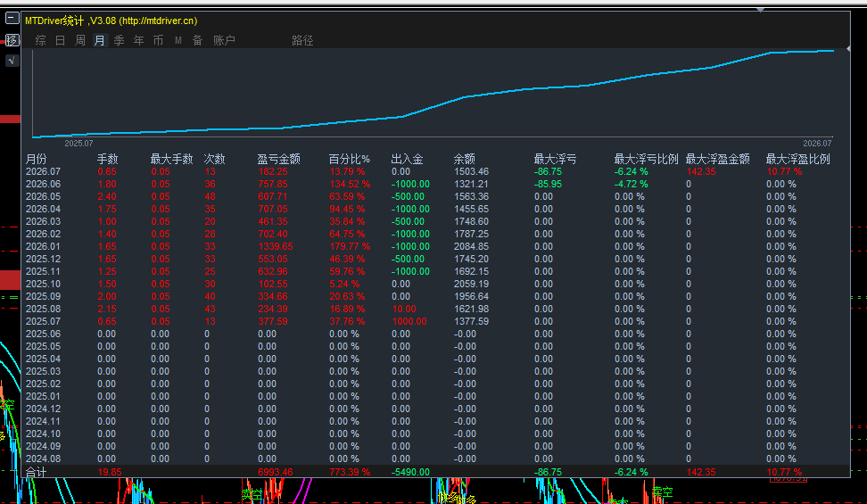Click the 手数 column header
The height and width of the screenshot is (504, 867).
click(108, 160)
